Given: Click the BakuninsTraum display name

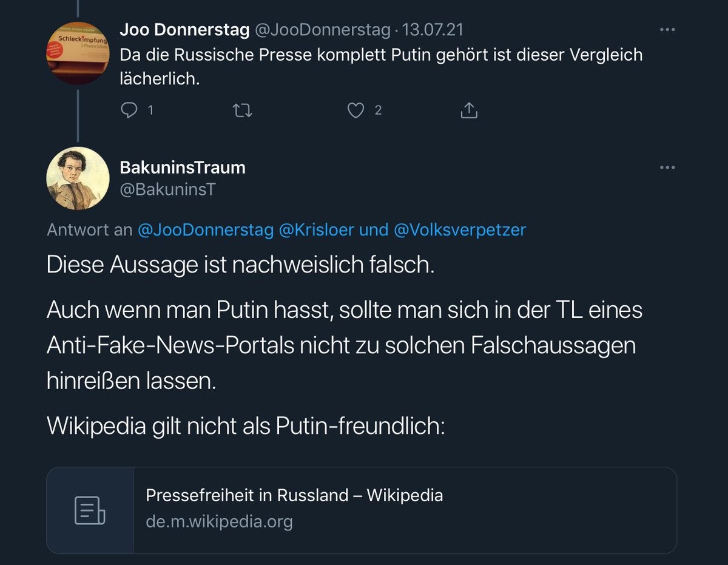Looking at the screenshot, I should click(x=183, y=167).
